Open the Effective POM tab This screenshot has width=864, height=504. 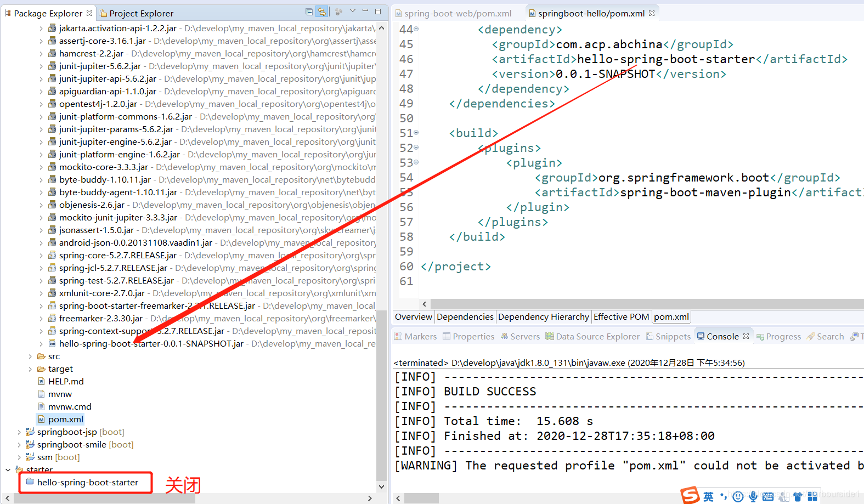click(x=622, y=317)
